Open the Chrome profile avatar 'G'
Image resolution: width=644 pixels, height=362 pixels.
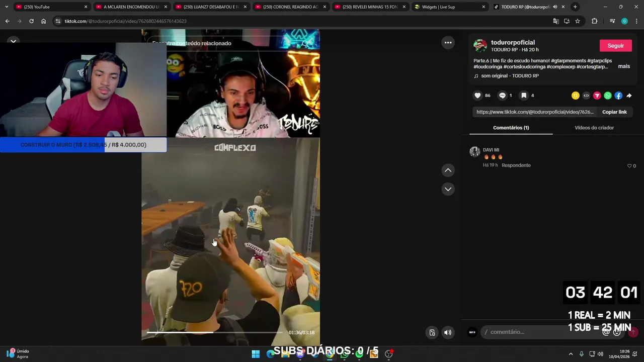pos(624,21)
